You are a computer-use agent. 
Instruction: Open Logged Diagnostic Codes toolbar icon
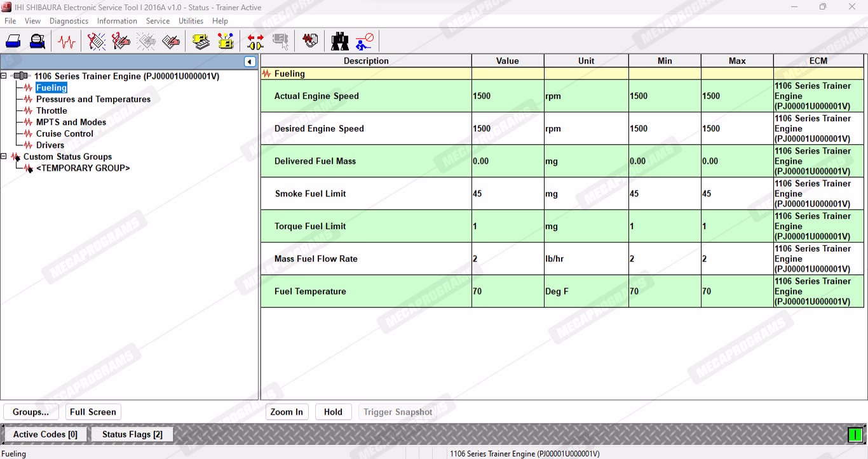tap(121, 42)
